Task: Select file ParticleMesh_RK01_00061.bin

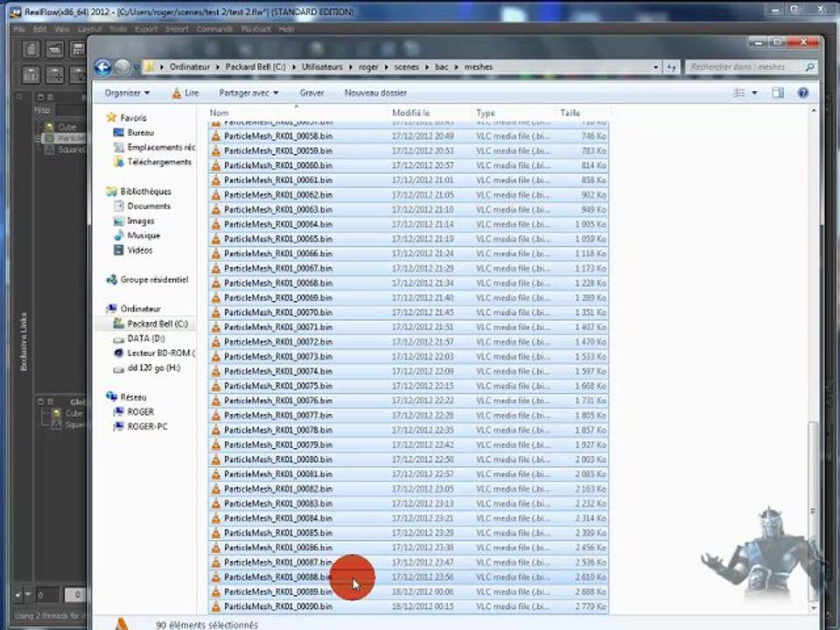Action: pyautogui.click(x=409, y=180)
